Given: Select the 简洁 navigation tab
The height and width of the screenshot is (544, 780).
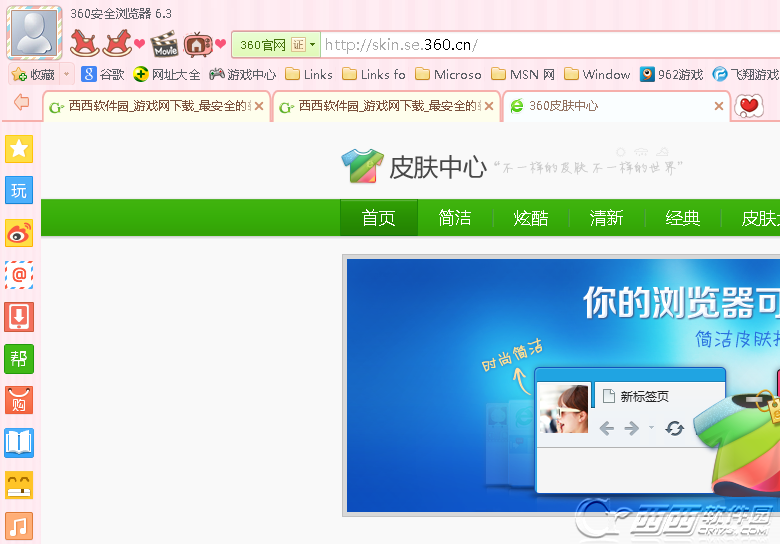Looking at the screenshot, I should (x=455, y=218).
